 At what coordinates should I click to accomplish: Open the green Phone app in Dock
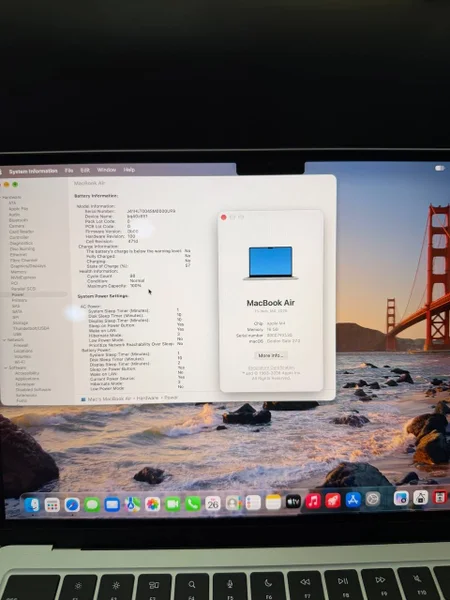point(192,504)
